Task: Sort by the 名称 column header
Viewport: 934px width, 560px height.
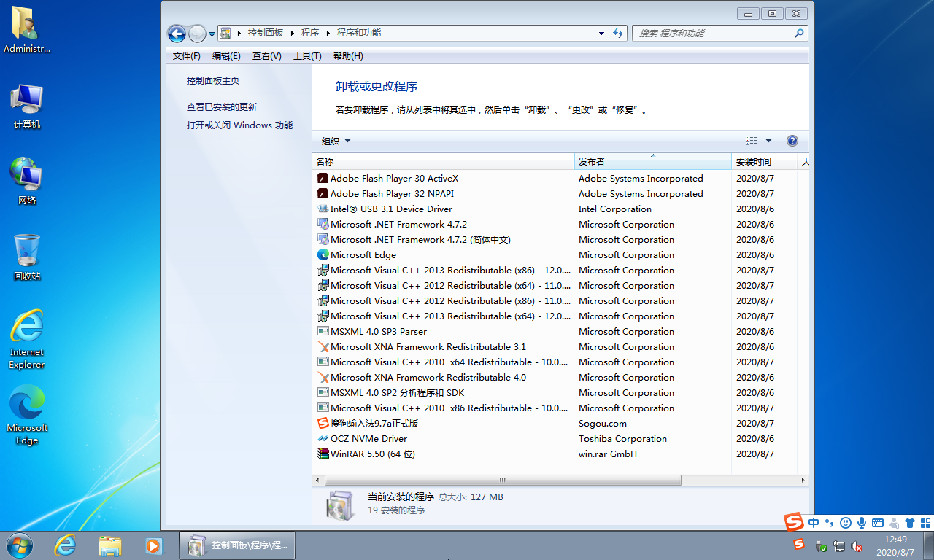Action: tap(443, 161)
